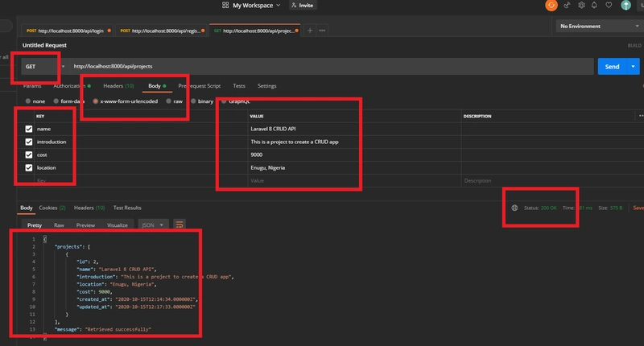Open the Tests tab
The height and width of the screenshot is (346, 644).
point(239,86)
